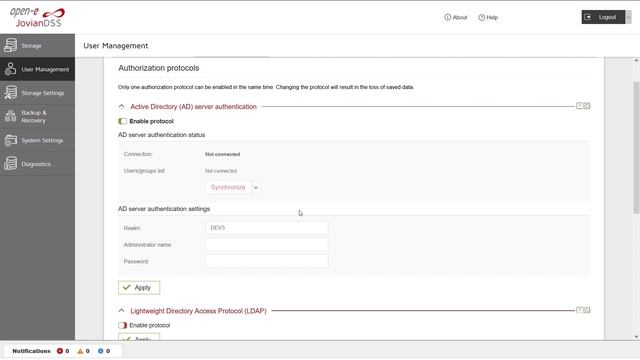Apply Active Directory authentication settings
Viewport: 640px width, 360px height.
click(x=139, y=288)
